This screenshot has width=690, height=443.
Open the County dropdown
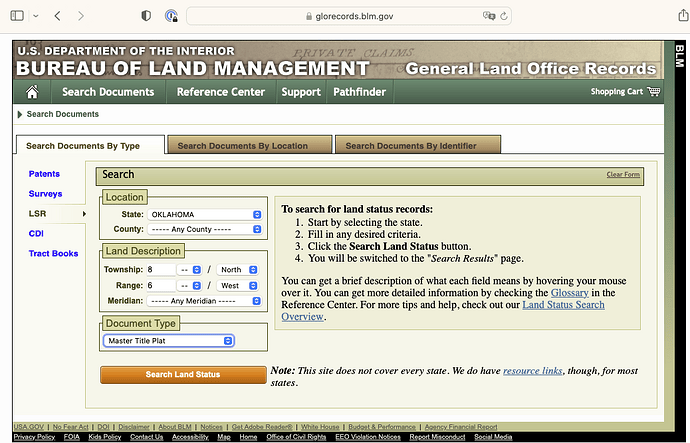click(205, 229)
